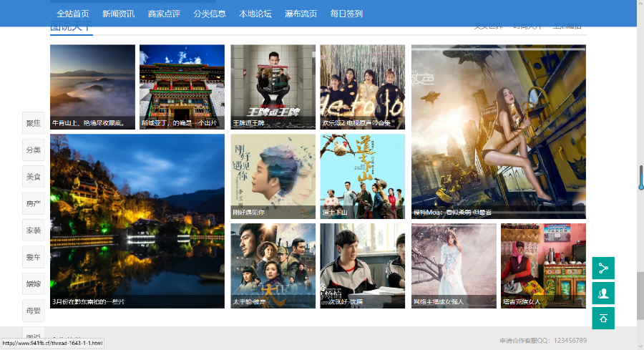Viewport: 644px width, 350px height.
Task: Open the 3月份在黔东南拍的一些片 night photo
Action: (x=137, y=221)
